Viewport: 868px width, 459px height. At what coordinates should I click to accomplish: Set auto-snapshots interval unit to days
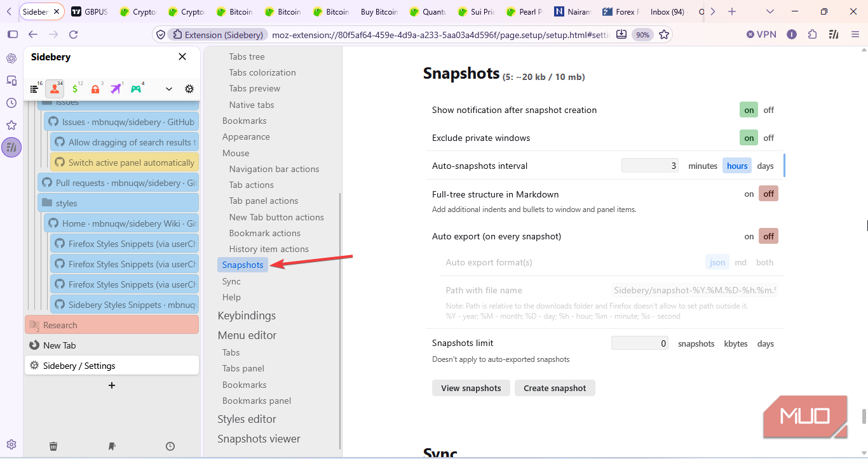[766, 166]
